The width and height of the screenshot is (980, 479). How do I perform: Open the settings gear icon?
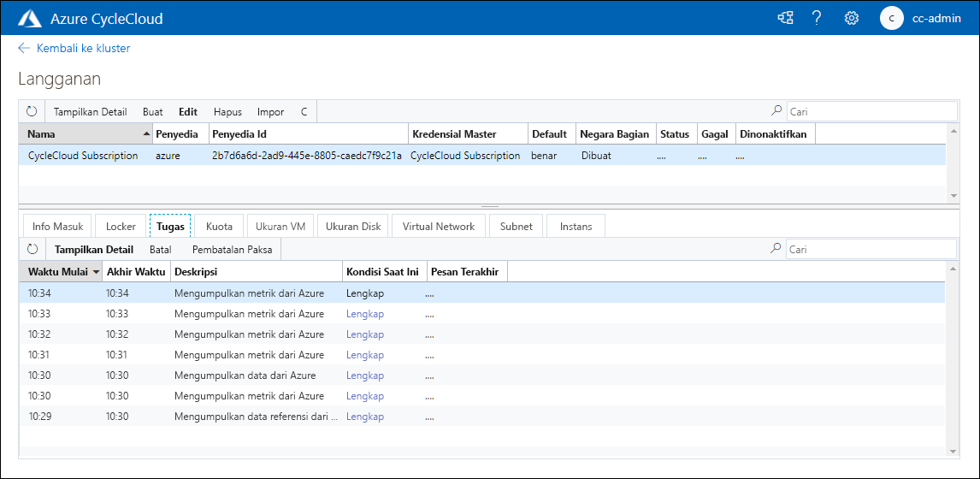[x=851, y=18]
